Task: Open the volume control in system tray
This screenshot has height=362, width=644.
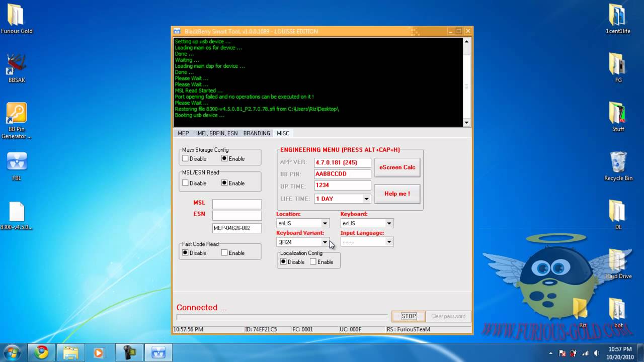Action: (x=596, y=353)
